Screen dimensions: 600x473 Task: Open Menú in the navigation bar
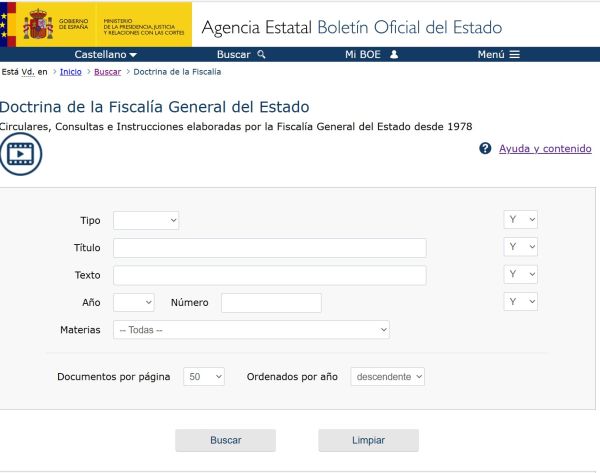(499, 54)
